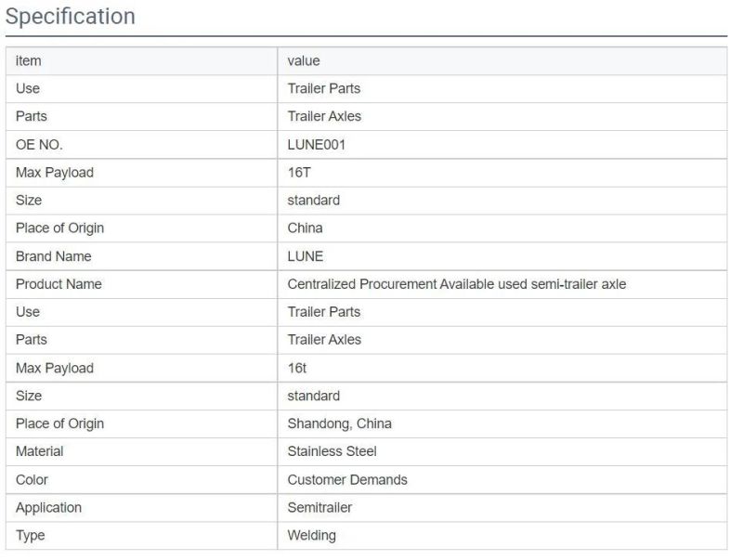743x560 pixels.
Task: Select the 16T Max Payload value
Action: [299, 173]
